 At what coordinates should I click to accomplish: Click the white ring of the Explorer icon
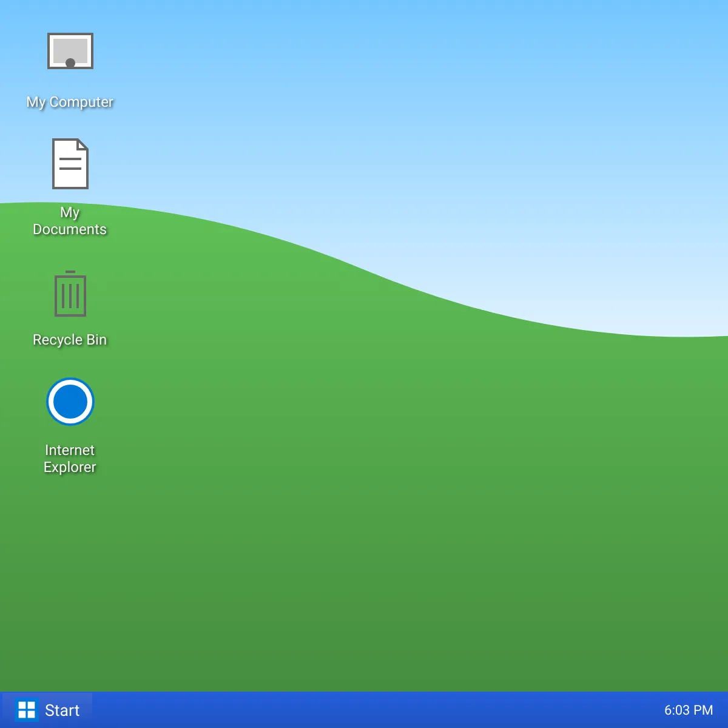click(70, 382)
